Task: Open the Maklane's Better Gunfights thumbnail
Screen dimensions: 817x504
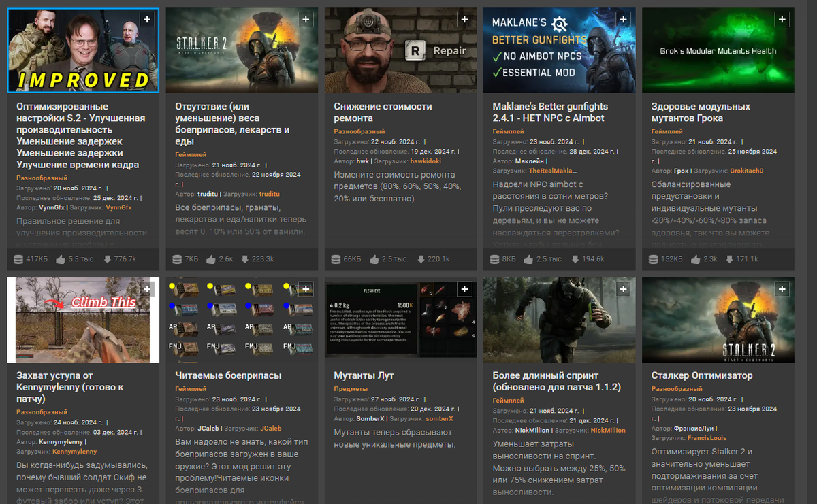Action: tap(559, 50)
